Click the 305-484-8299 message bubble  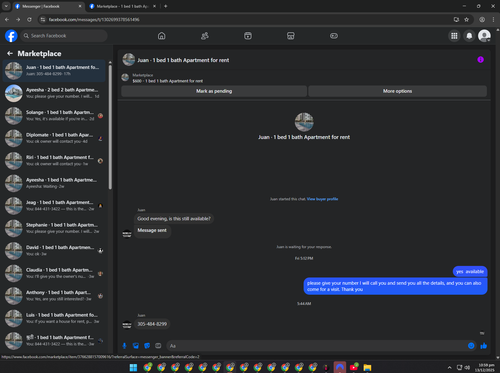coord(152,324)
